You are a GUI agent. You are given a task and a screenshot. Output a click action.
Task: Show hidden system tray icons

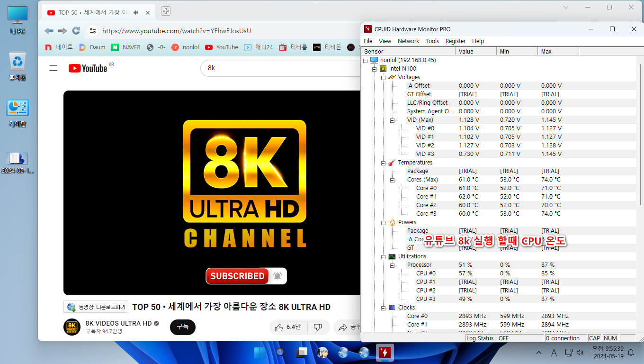(x=539, y=353)
